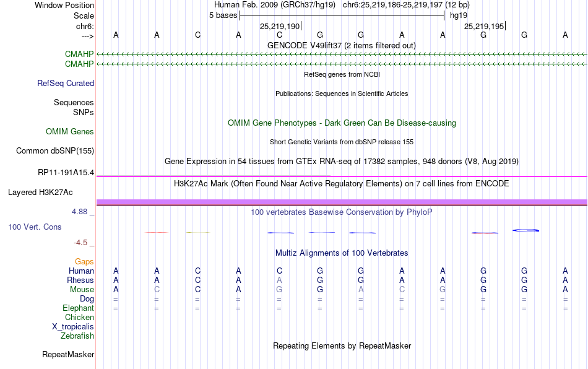Click Short Genetic Variants from dbSNP title
Viewport: 588px width, 369px height.
tap(342, 142)
